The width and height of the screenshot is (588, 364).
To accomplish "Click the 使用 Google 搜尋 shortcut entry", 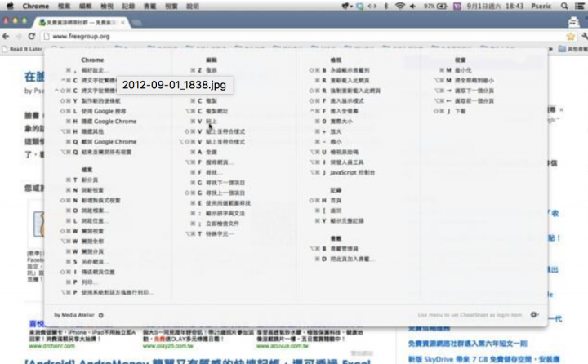I will [x=93, y=111].
